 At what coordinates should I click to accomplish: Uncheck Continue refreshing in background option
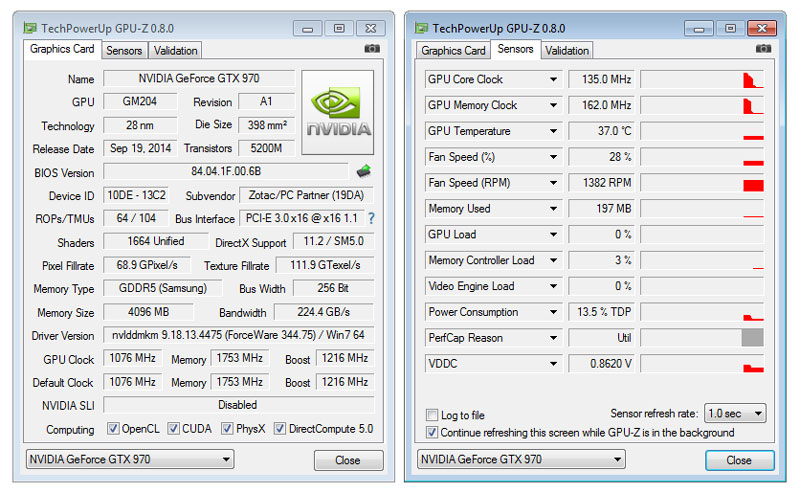pos(432,433)
